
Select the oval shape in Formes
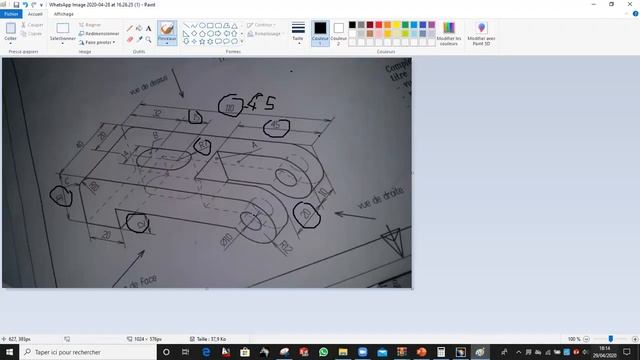[x=202, y=25]
